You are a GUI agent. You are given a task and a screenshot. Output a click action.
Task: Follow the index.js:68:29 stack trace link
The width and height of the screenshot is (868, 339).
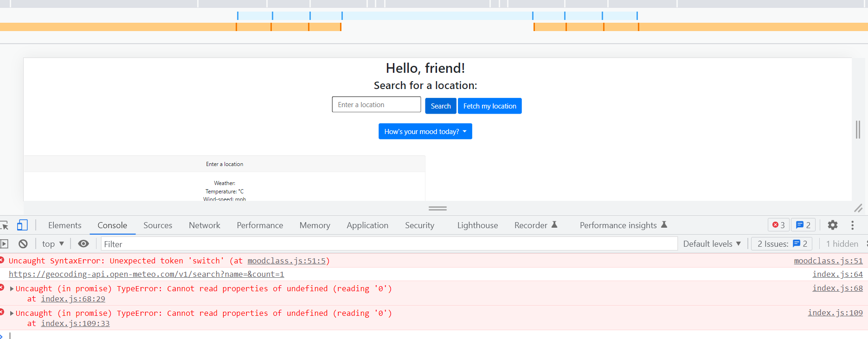pyautogui.click(x=73, y=299)
